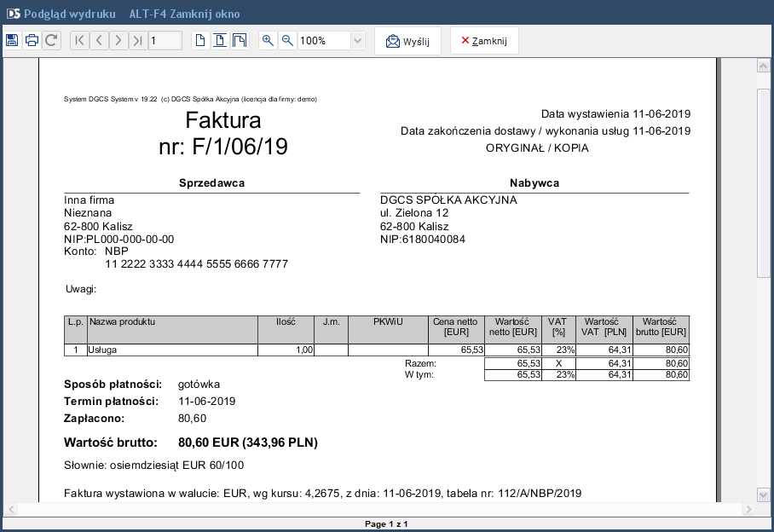Screen dimensions: 774x532
Task: Click the print icon
Action: coord(32,40)
